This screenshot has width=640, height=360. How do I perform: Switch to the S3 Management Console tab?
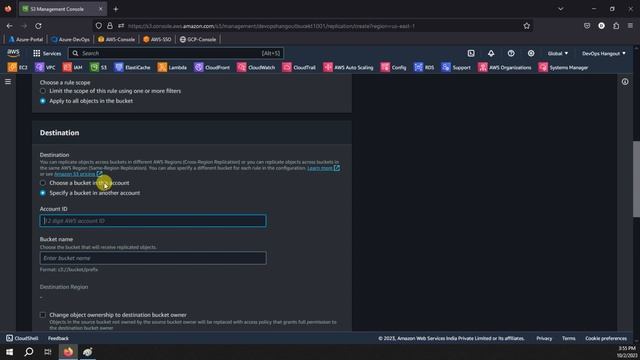coord(63,9)
